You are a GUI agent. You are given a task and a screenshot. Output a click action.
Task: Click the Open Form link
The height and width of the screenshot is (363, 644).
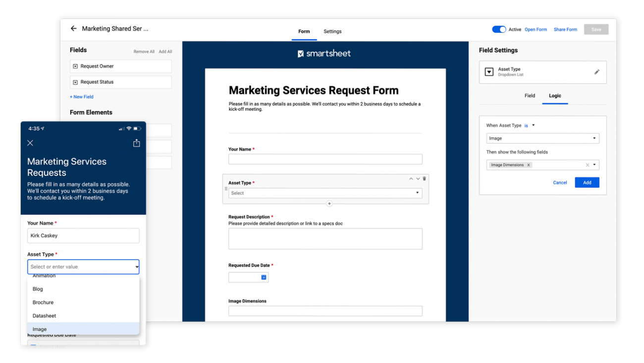point(536,29)
